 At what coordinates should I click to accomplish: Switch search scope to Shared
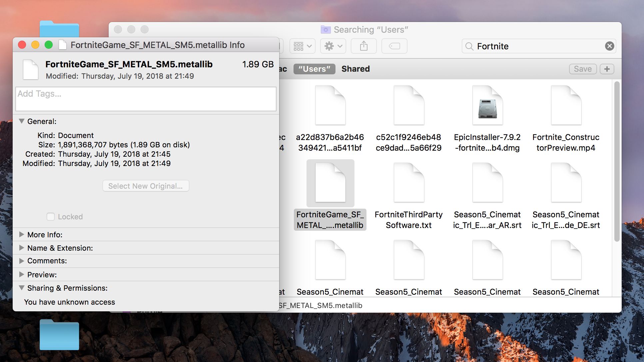[355, 69]
